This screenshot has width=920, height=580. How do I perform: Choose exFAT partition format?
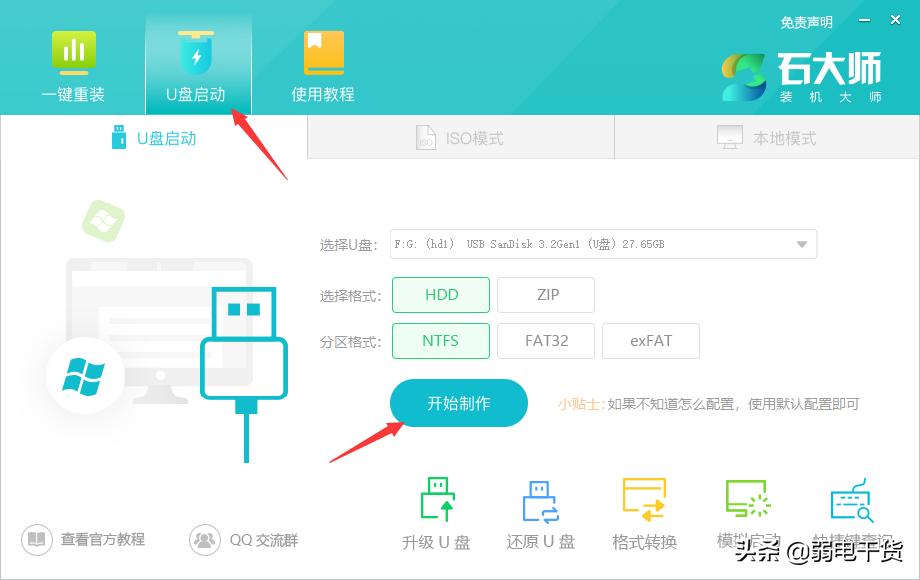(651, 340)
